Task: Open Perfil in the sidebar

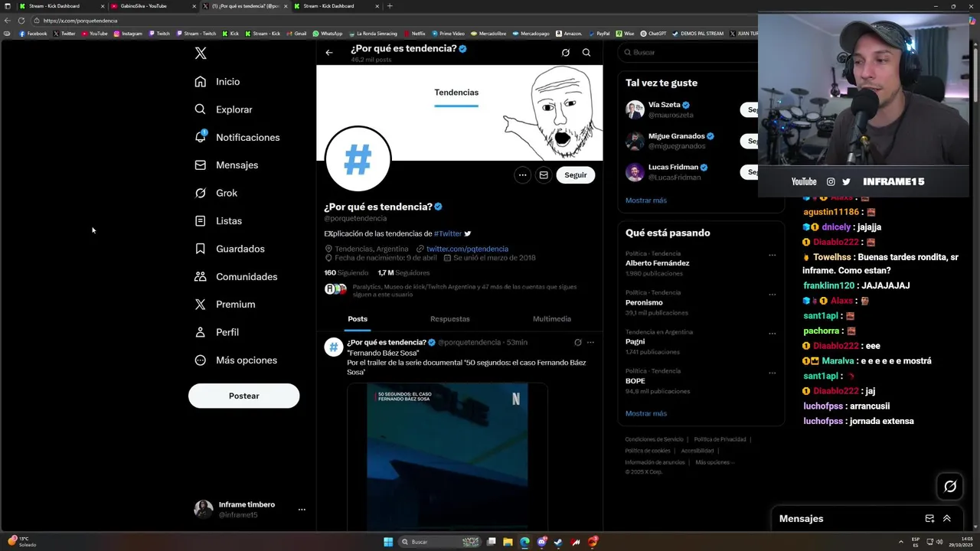Action: (216, 332)
